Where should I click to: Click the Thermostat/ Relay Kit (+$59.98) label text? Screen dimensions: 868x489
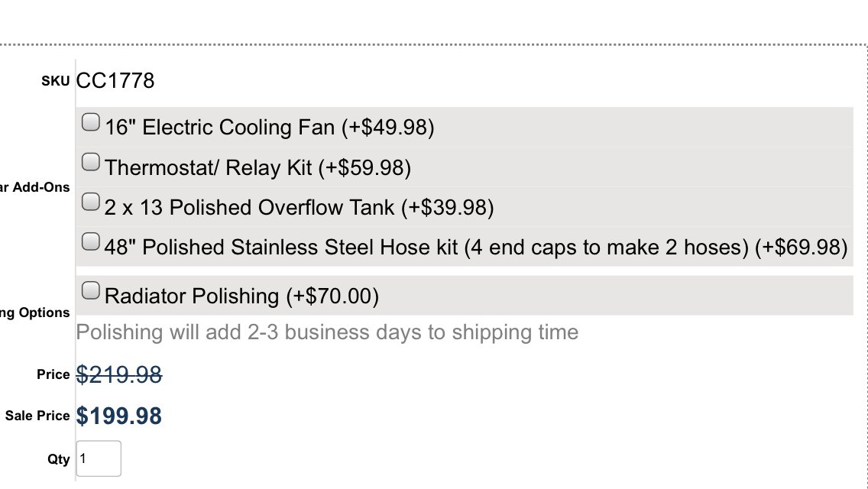point(258,168)
